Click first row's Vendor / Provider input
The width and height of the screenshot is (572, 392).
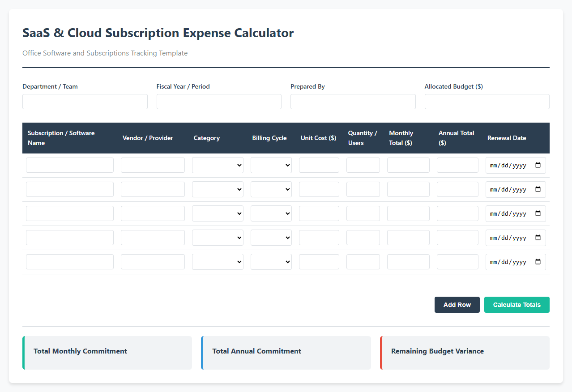pyautogui.click(x=153, y=165)
